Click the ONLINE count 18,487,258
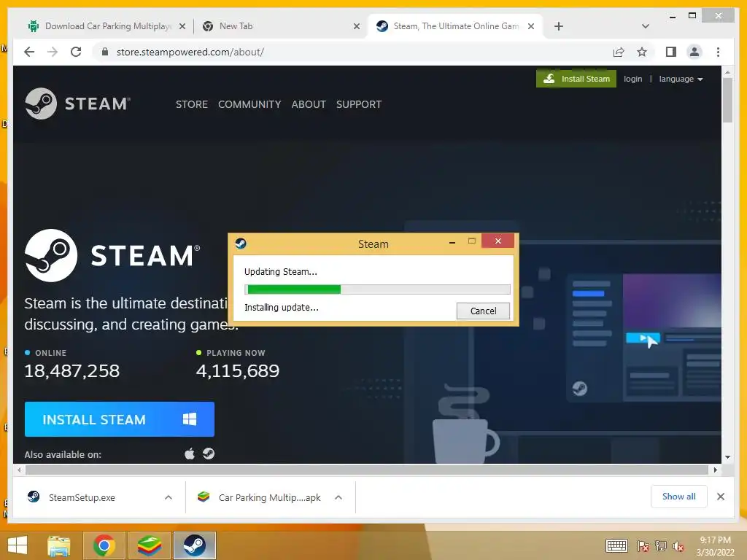 point(72,371)
